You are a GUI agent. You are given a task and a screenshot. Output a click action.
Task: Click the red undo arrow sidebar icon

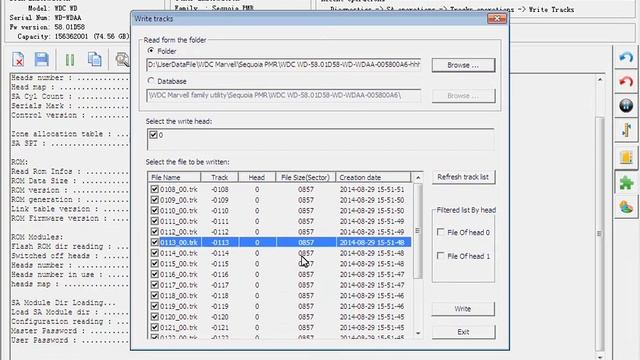tap(626, 81)
